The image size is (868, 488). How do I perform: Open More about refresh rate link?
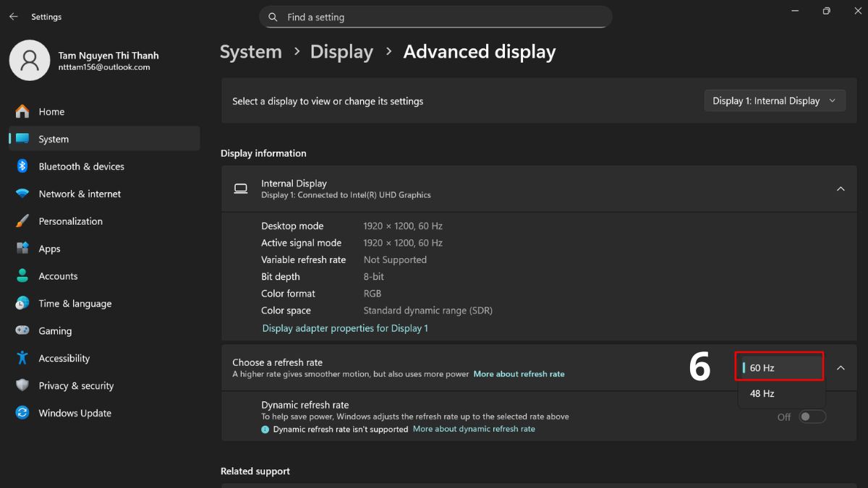point(519,374)
